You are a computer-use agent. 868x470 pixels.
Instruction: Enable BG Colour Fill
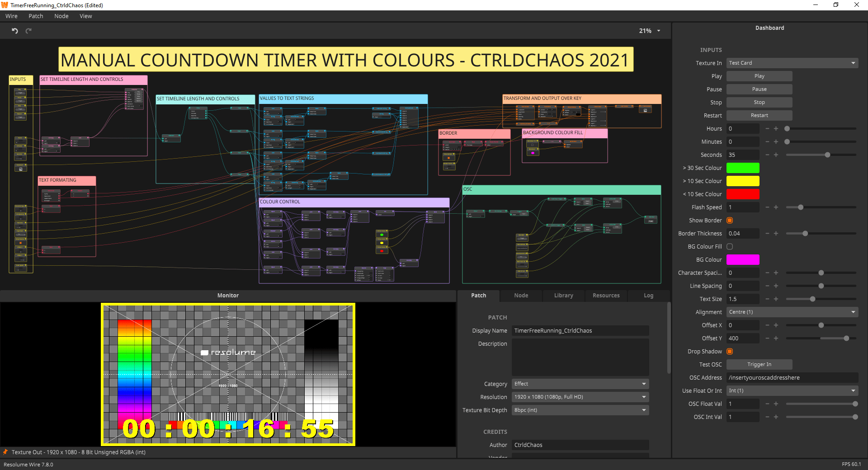[x=729, y=246]
